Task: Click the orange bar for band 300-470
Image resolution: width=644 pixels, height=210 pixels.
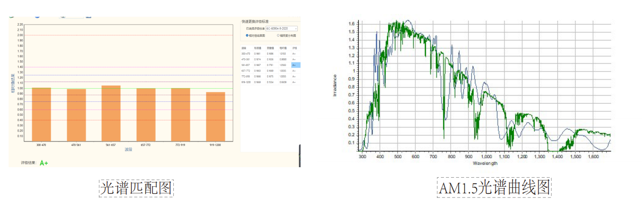Action: pos(41,114)
